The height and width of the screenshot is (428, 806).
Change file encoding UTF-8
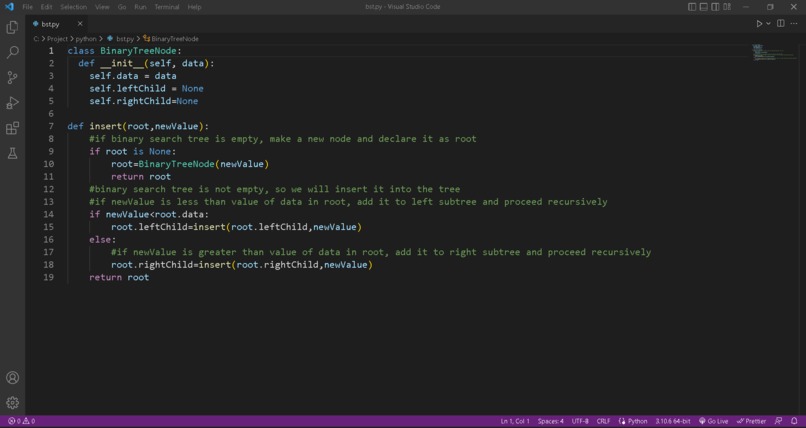580,421
